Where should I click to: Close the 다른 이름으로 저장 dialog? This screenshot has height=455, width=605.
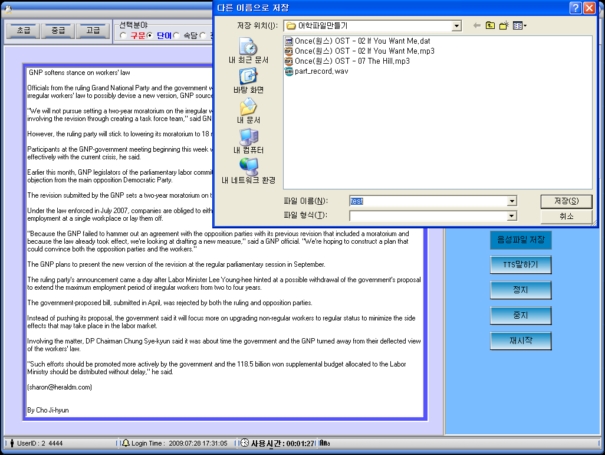click(x=589, y=8)
